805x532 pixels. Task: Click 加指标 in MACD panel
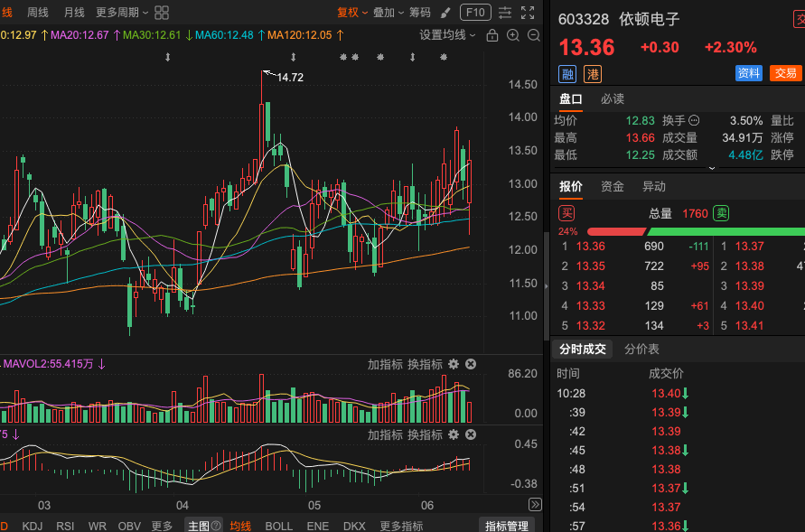click(385, 434)
